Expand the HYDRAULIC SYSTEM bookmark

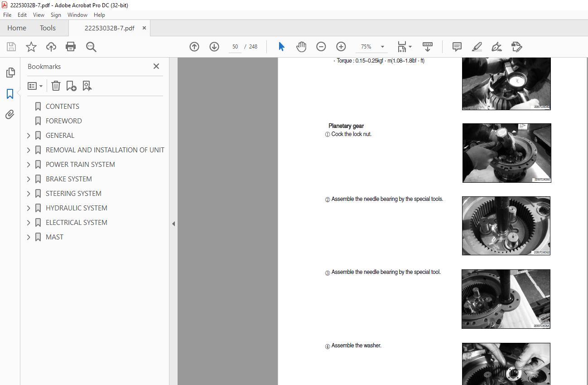(29, 208)
